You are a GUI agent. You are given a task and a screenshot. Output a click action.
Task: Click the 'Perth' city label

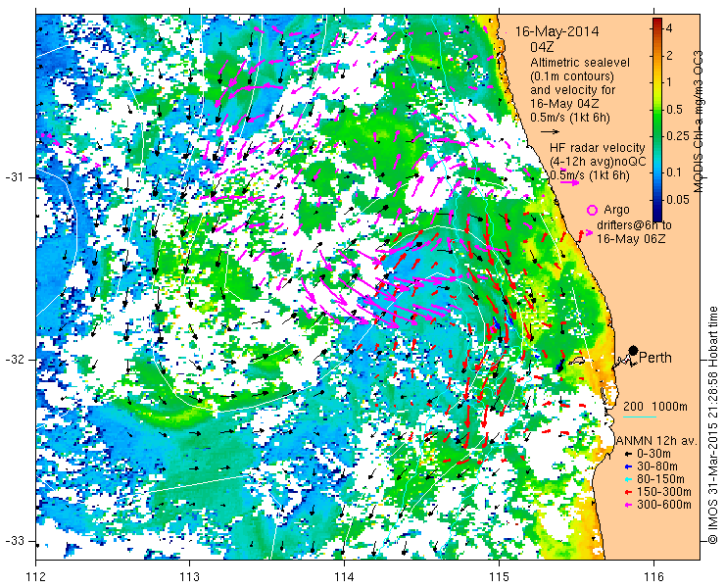pyautogui.click(x=655, y=358)
